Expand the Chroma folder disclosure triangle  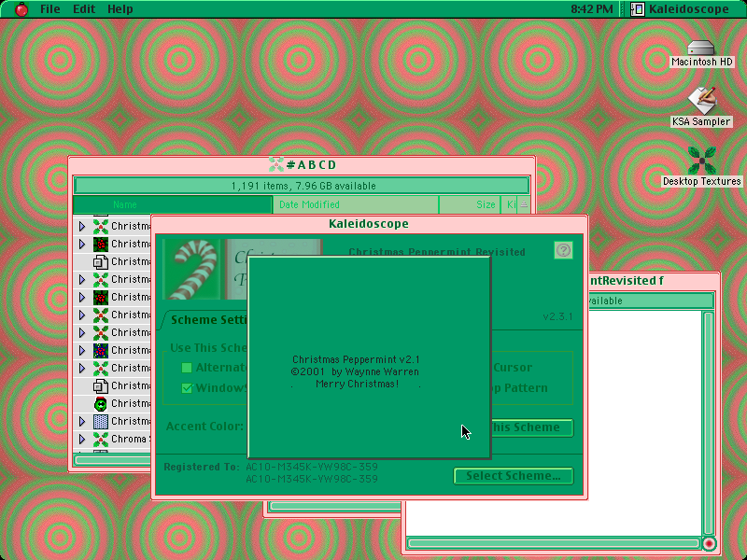[x=82, y=439]
